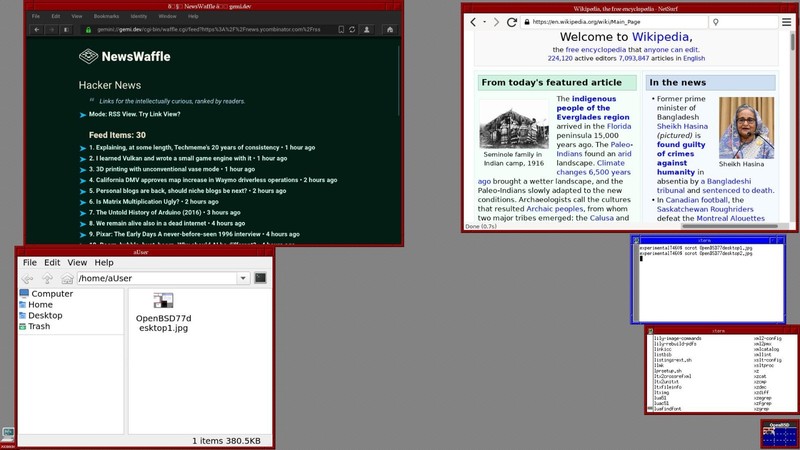Click the Seminole family camp photo thumbnail
This screenshot has height=450, width=800.
(514, 124)
